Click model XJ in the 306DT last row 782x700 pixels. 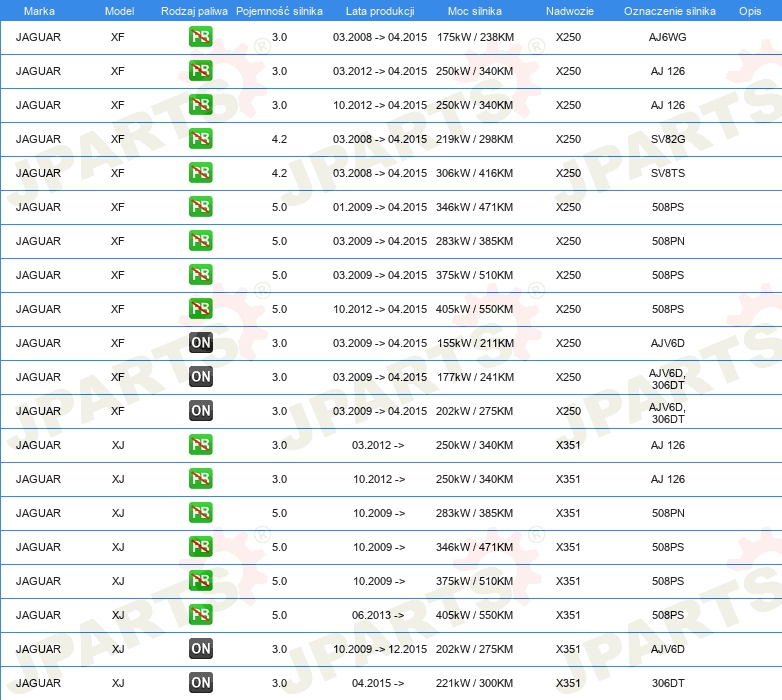pos(118,683)
